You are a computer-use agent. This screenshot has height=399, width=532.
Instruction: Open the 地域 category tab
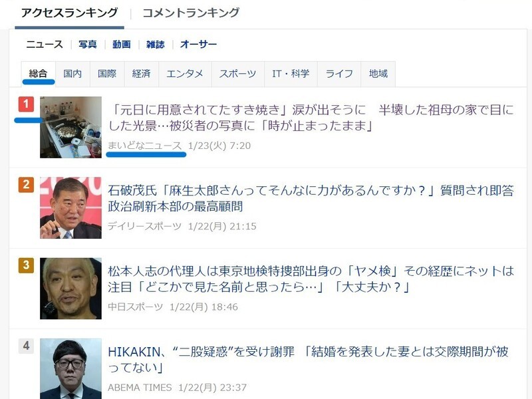378,74
